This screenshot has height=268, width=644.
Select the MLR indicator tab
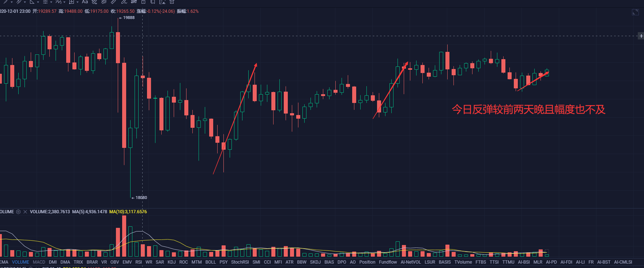pyautogui.click(x=538, y=262)
